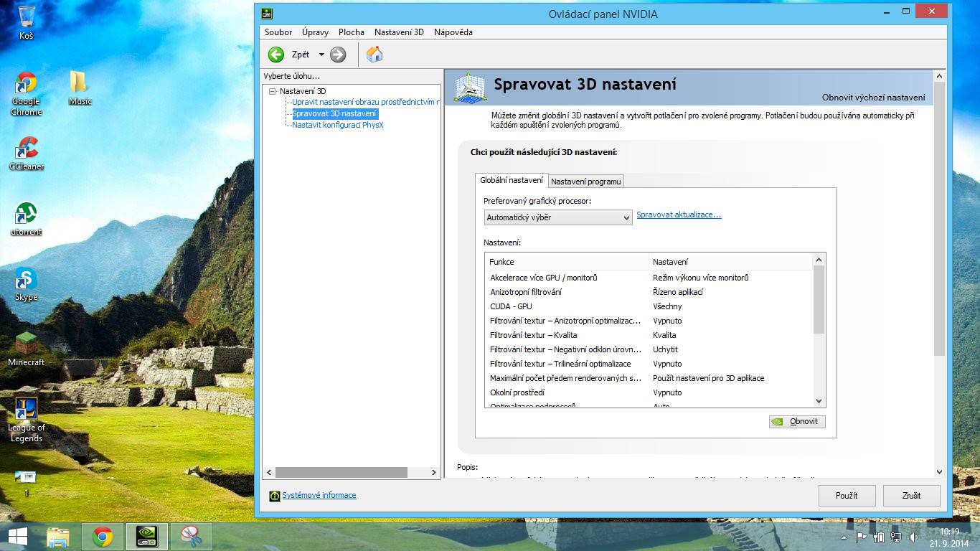The image size is (980, 551).
Task: Select NVIDIA Control Panel taskbar button
Action: click(147, 537)
